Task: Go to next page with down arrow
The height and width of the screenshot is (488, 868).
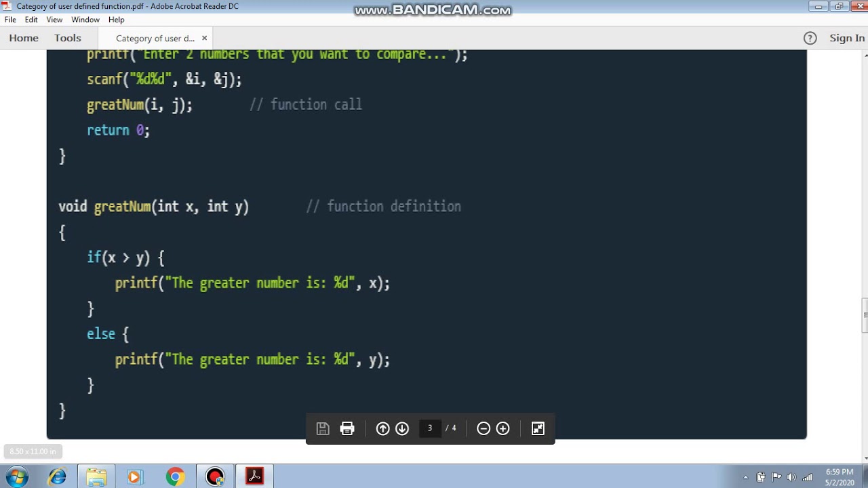Action: click(402, 428)
